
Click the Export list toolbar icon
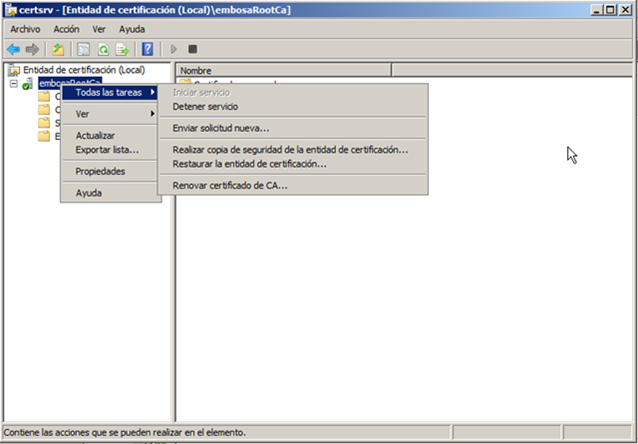(122, 48)
